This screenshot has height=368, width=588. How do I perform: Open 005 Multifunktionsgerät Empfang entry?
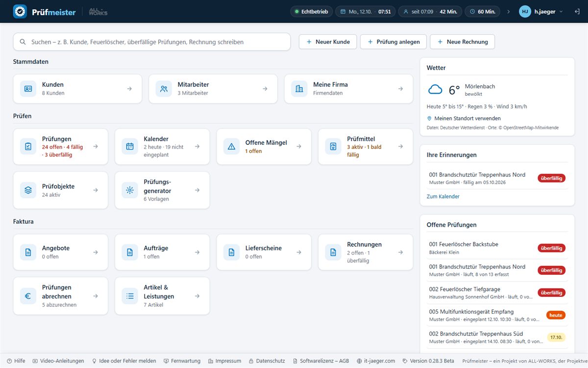point(497,315)
